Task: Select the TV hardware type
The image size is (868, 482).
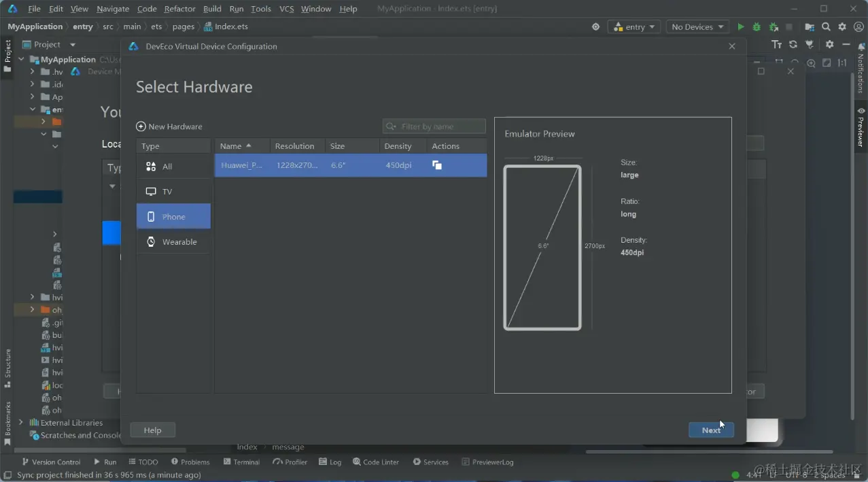Action: [173, 192]
